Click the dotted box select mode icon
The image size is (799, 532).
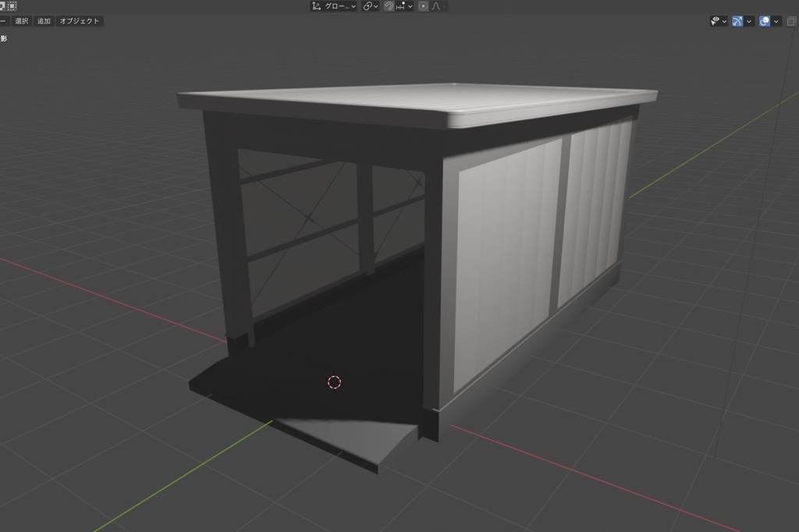coord(12,6)
